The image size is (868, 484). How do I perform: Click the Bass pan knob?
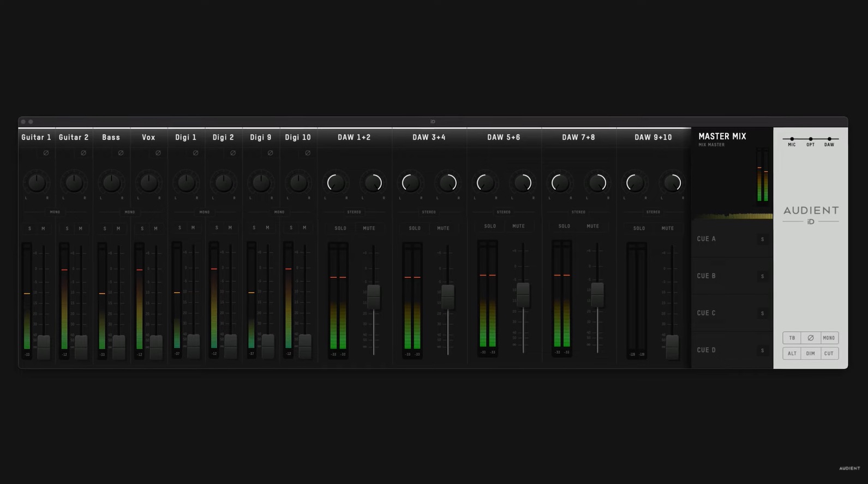pyautogui.click(x=111, y=183)
